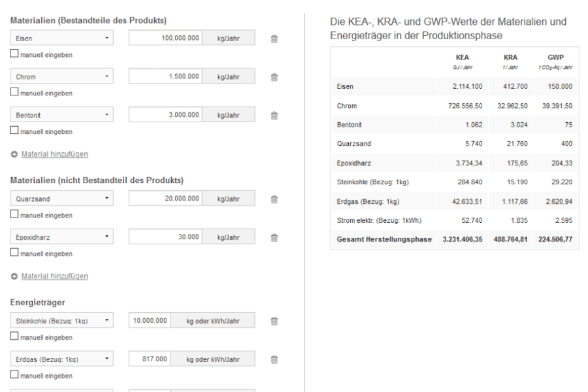Add material under non-product materials section
The width and height of the screenshot is (588, 392).
click(x=54, y=276)
